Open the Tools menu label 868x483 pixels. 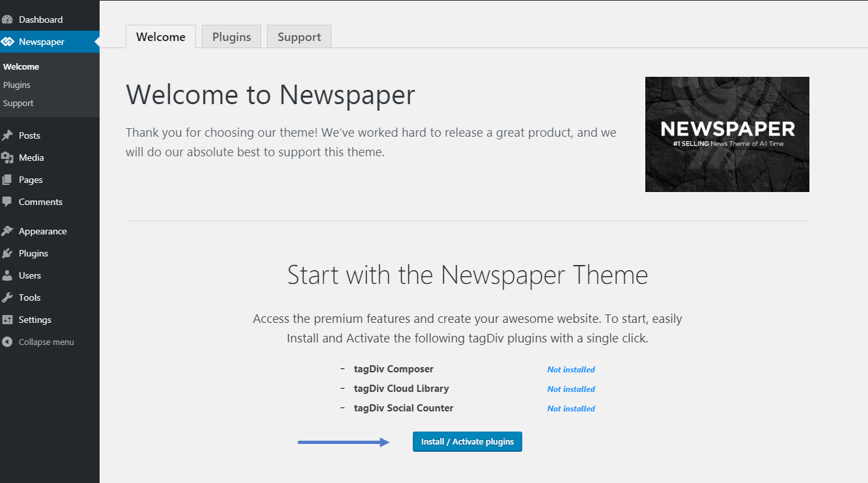[29, 297]
